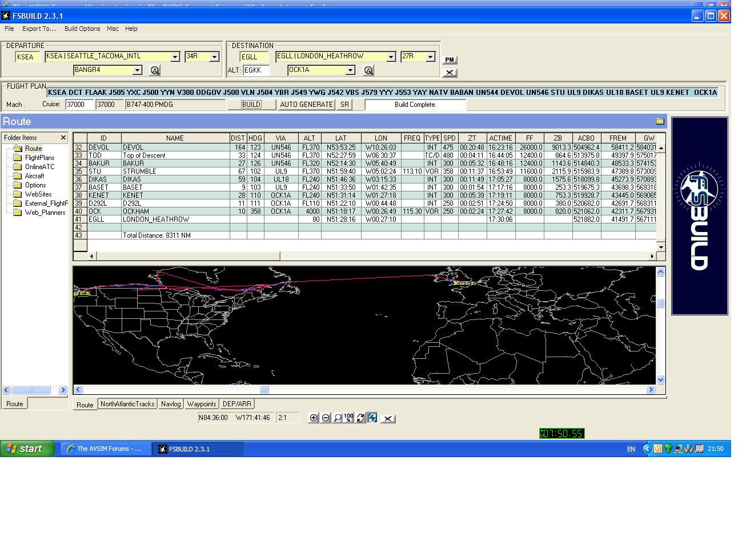Expand the OCK1A STAR dropdown
Viewport: 746px width, 560px height.
(350, 70)
